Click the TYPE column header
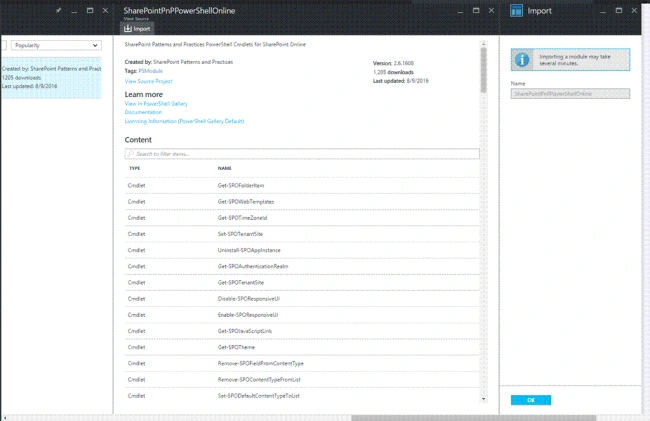 pos(134,168)
